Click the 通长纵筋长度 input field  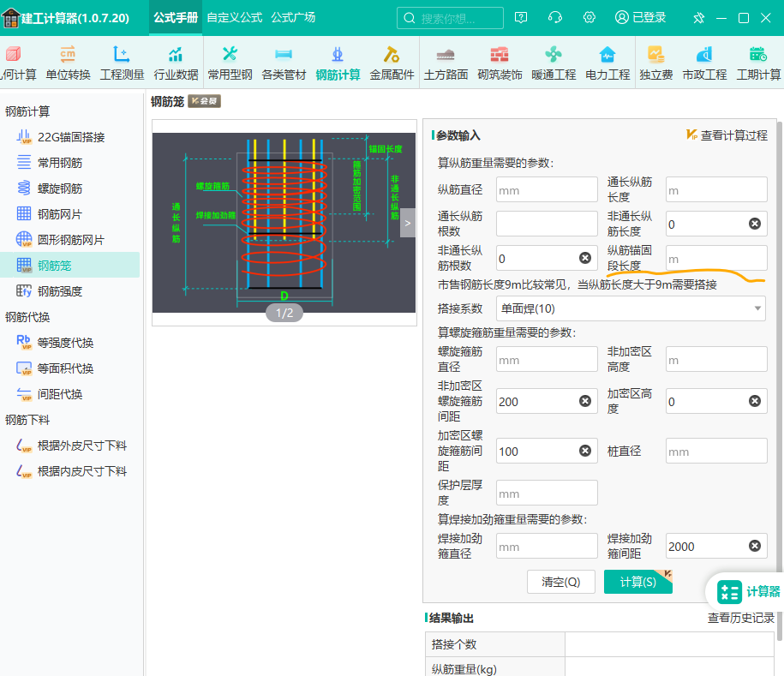coord(716,189)
